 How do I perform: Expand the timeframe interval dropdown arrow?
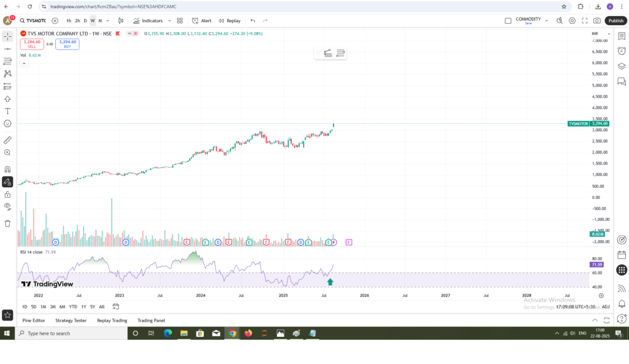(x=107, y=21)
